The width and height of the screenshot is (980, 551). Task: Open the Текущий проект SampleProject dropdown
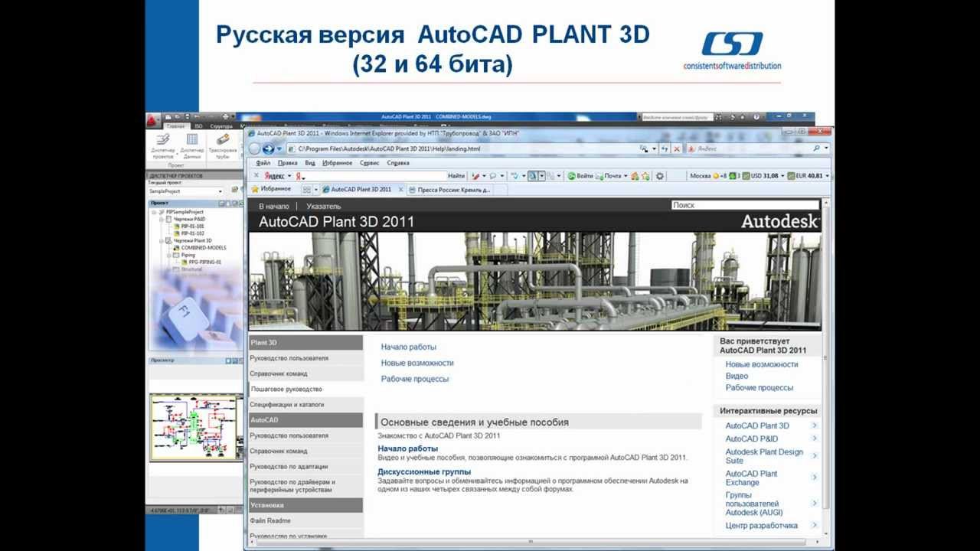click(x=185, y=191)
